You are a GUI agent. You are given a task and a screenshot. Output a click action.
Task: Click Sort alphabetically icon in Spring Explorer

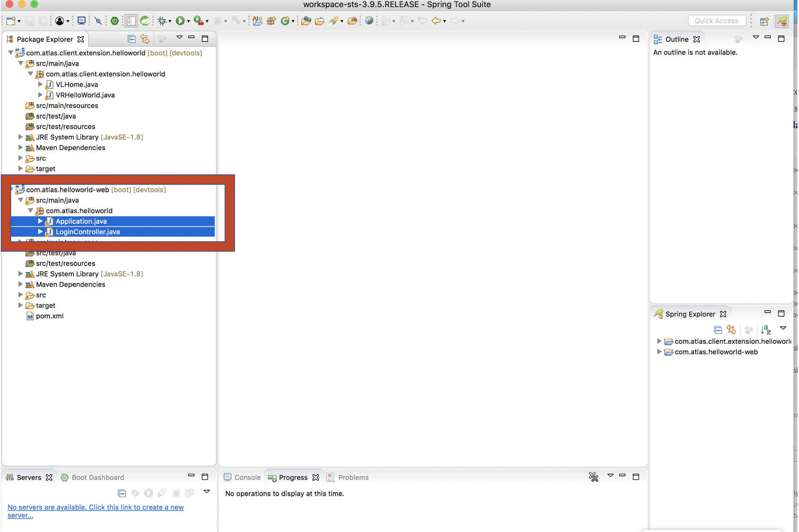point(766,330)
